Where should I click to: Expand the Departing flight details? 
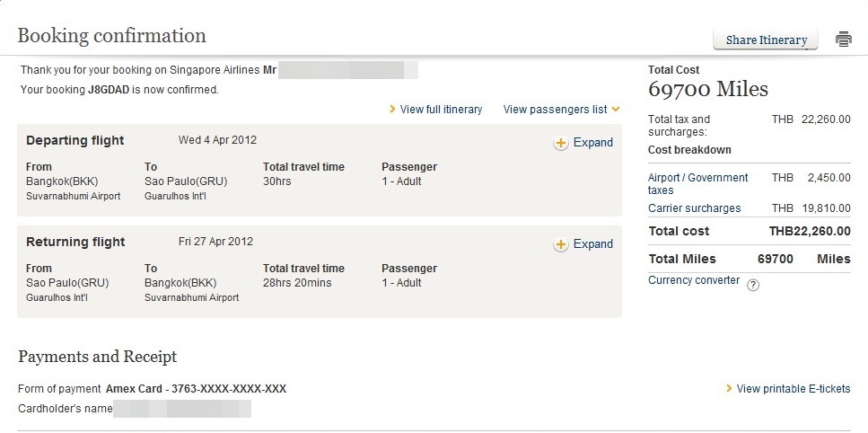point(592,143)
